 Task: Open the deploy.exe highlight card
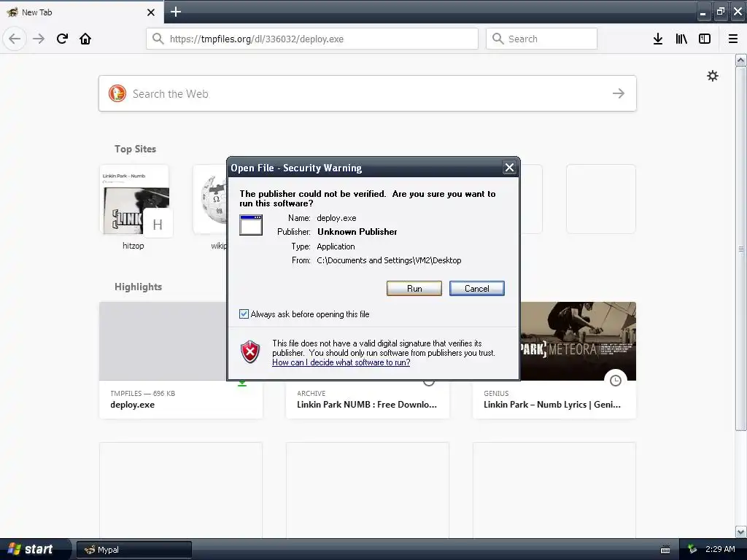pyautogui.click(x=181, y=360)
